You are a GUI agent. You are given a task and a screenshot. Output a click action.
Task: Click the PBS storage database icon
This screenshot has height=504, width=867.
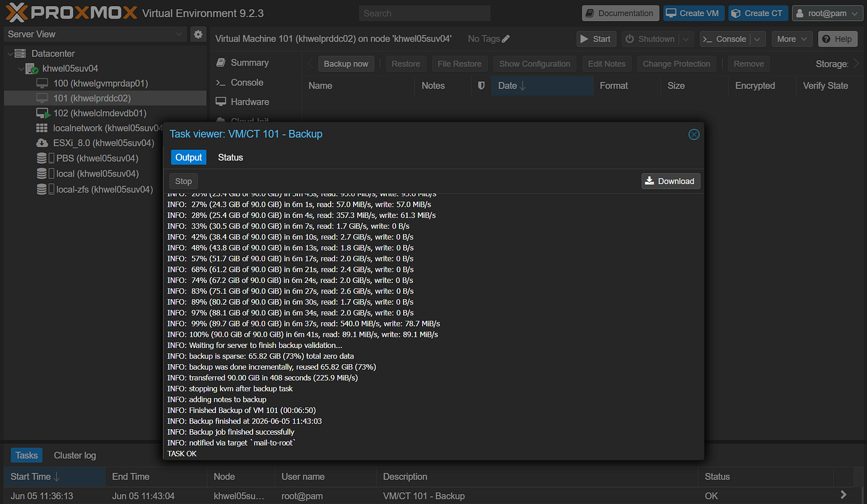click(x=41, y=158)
